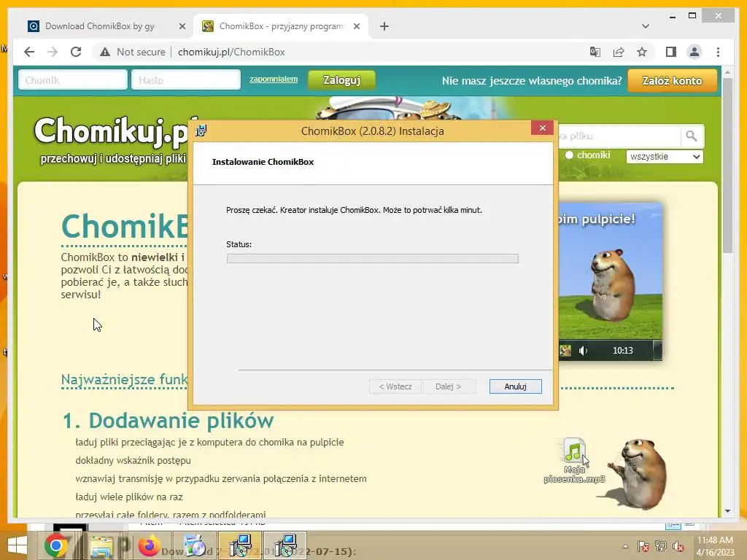This screenshot has width=747, height=560.
Task: Click the last setup icon on the taskbar
Action: 285,545
